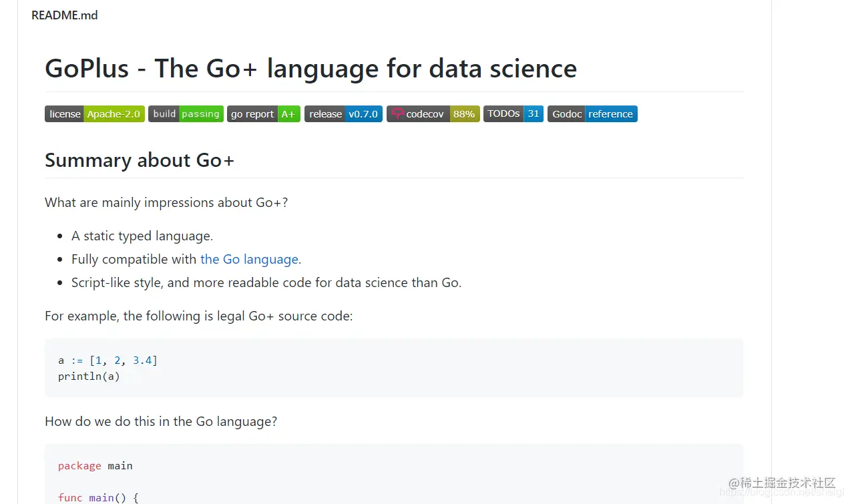
Task: Click the go report A+ badge
Action: 264,114
